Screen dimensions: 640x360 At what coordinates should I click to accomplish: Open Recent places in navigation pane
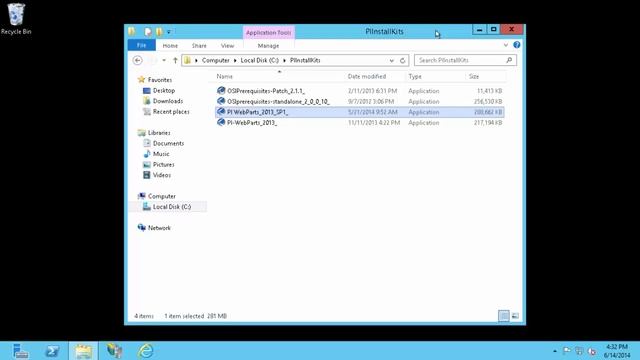(x=171, y=112)
